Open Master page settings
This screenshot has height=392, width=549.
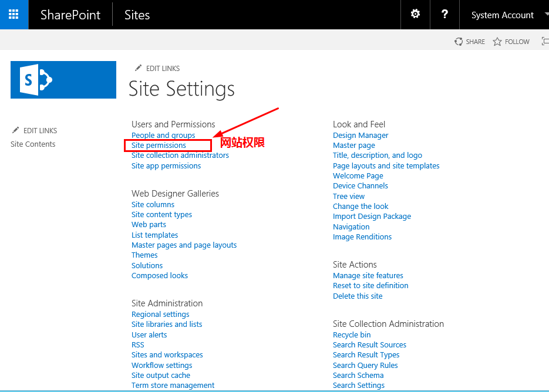[x=354, y=146]
